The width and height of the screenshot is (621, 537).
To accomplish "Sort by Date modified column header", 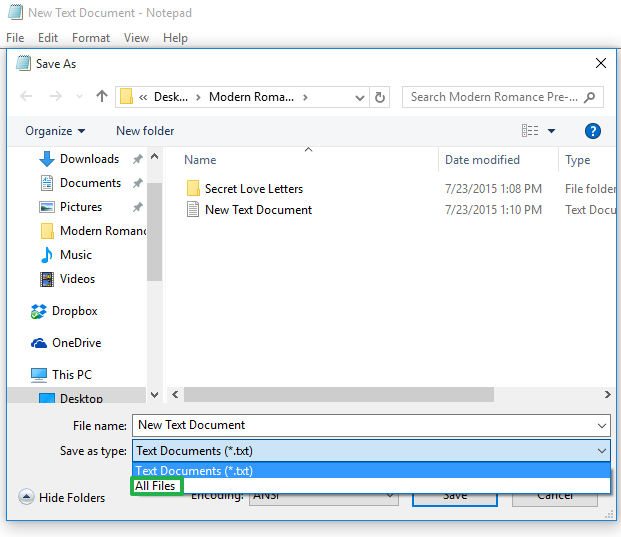I will 482,160.
